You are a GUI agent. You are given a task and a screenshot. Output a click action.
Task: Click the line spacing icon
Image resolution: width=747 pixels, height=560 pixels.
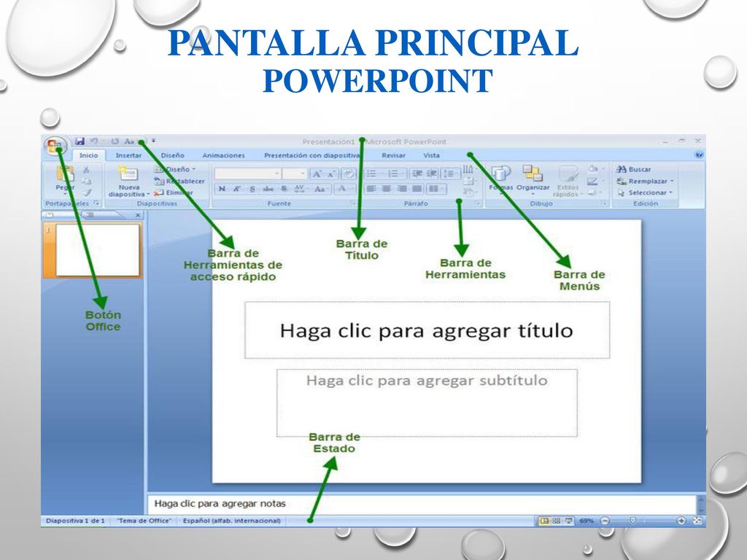pyautogui.click(x=449, y=174)
